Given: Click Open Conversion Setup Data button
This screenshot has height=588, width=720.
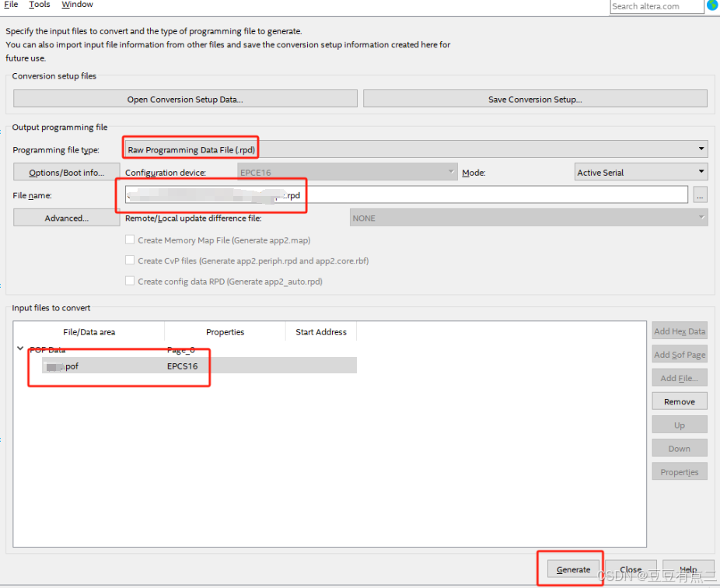Looking at the screenshot, I should click(x=185, y=100).
